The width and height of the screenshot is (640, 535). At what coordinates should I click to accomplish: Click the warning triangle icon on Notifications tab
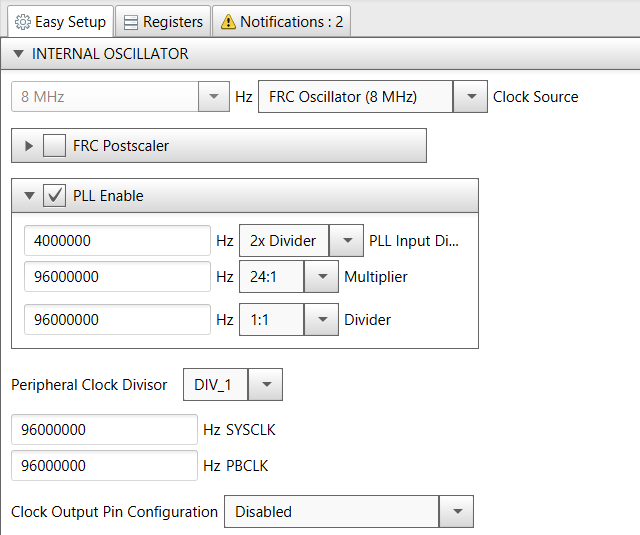(228, 22)
